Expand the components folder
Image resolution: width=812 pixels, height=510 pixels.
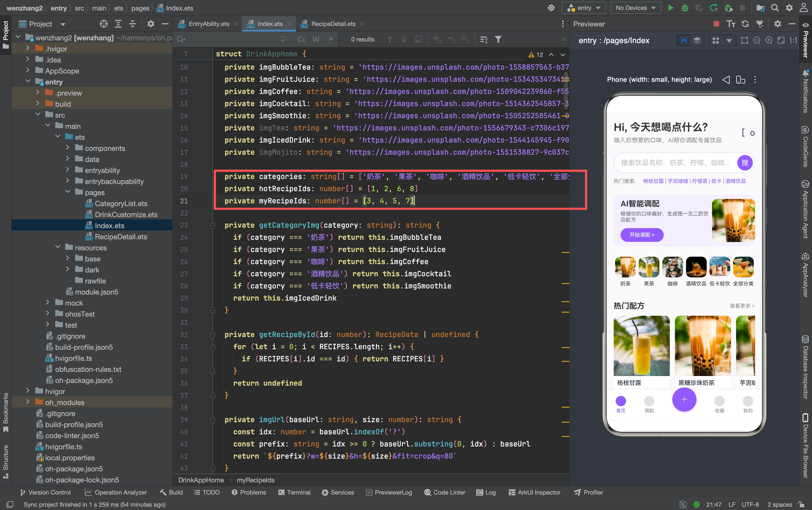67,148
